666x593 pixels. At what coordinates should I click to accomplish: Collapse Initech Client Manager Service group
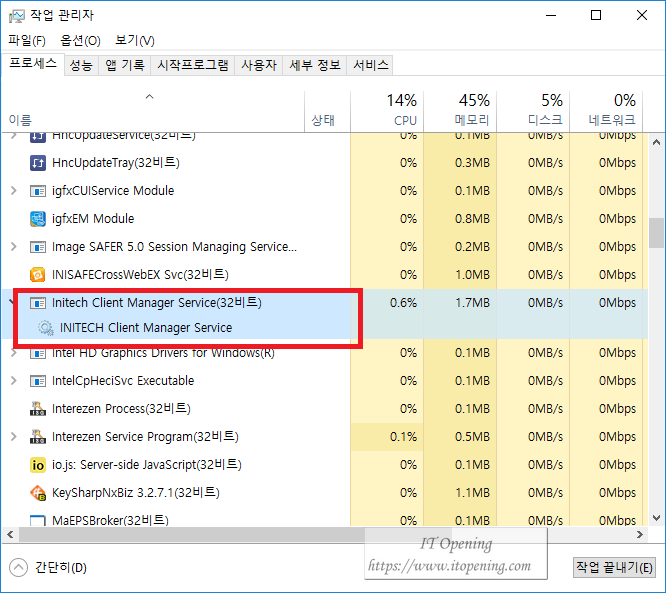pyautogui.click(x=11, y=302)
